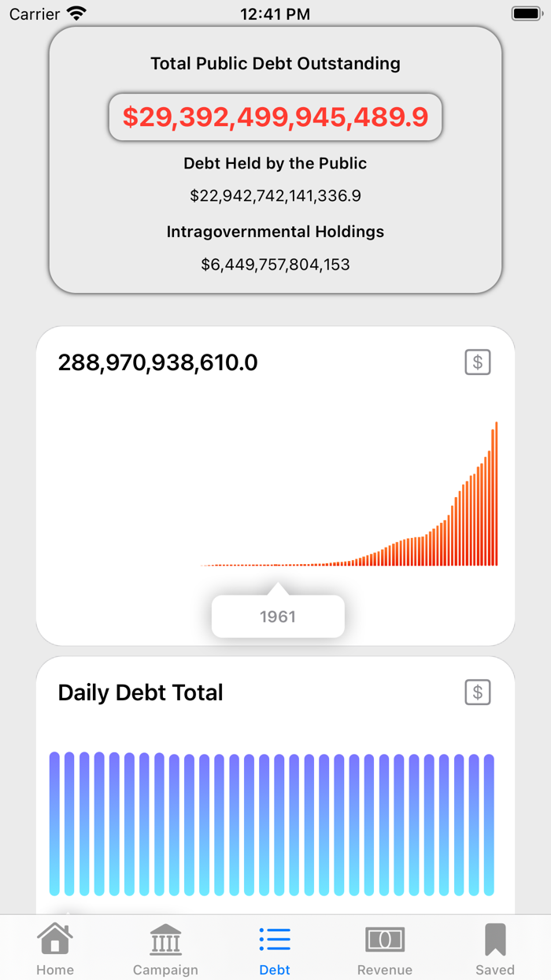Select the Debt tab list icon
Screen dimensions: 551x980
(275, 939)
